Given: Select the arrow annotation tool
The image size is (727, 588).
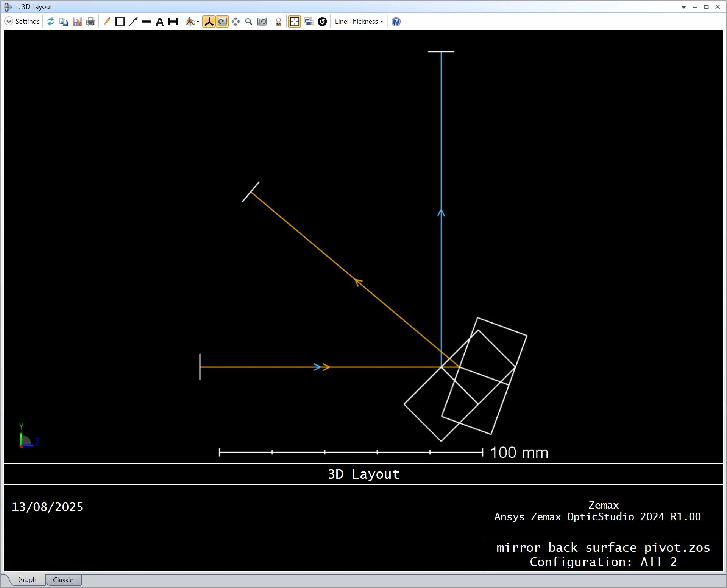Looking at the screenshot, I should [133, 22].
